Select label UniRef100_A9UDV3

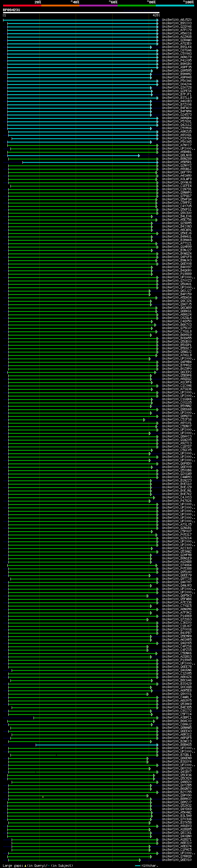177,826
